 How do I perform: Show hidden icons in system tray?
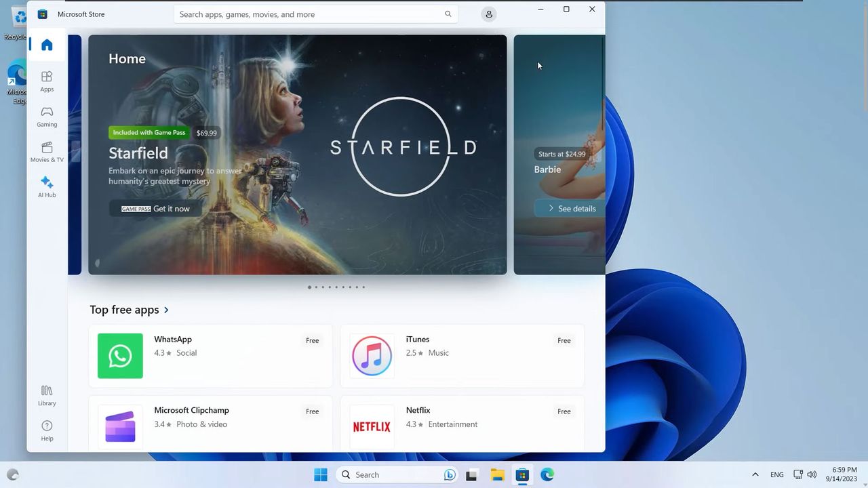[755, 474]
